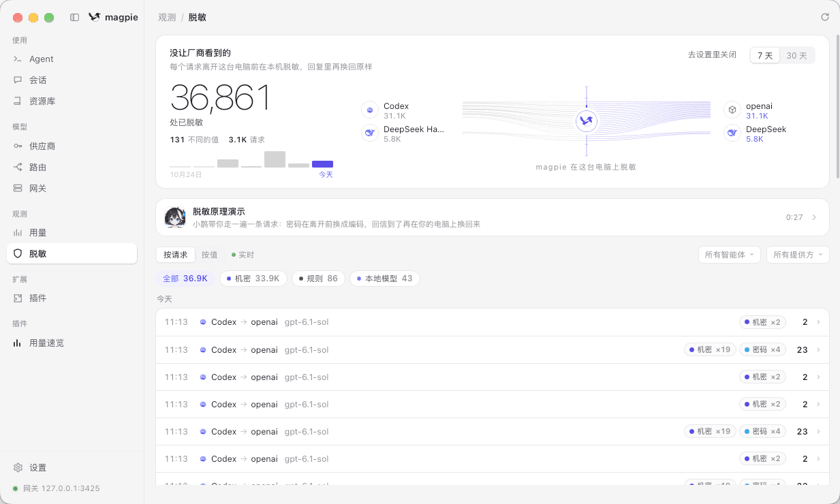Click central magpie node in flow diagram
This screenshot has height=504, width=840.
[586, 121]
